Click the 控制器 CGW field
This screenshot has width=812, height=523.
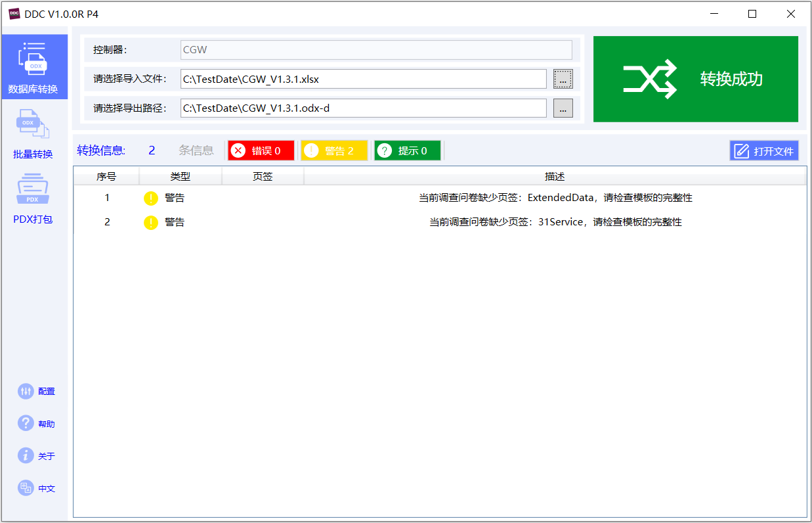376,50
